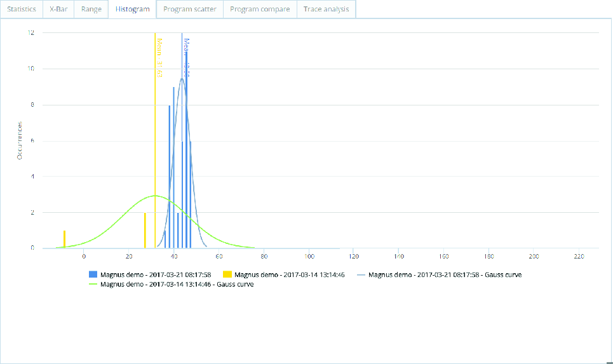Viewport: 613px width, 364px height.
Task: Click the peak of the blue Gauss curve
Action: [x=182, y=79]
